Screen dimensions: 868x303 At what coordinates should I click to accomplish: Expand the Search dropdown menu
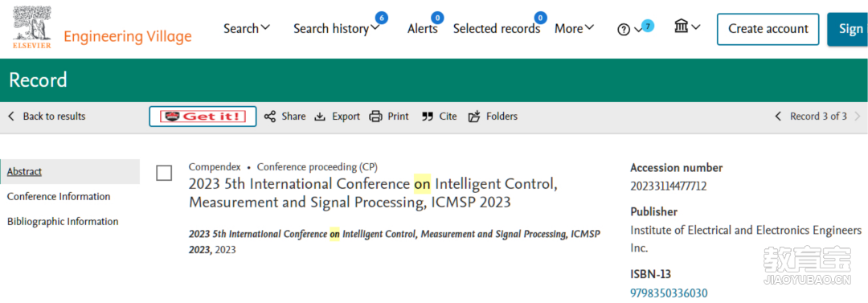click(247, 28)
